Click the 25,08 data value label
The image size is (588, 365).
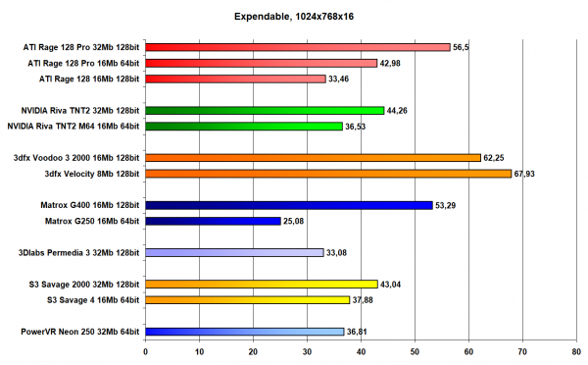coord(294,221)
